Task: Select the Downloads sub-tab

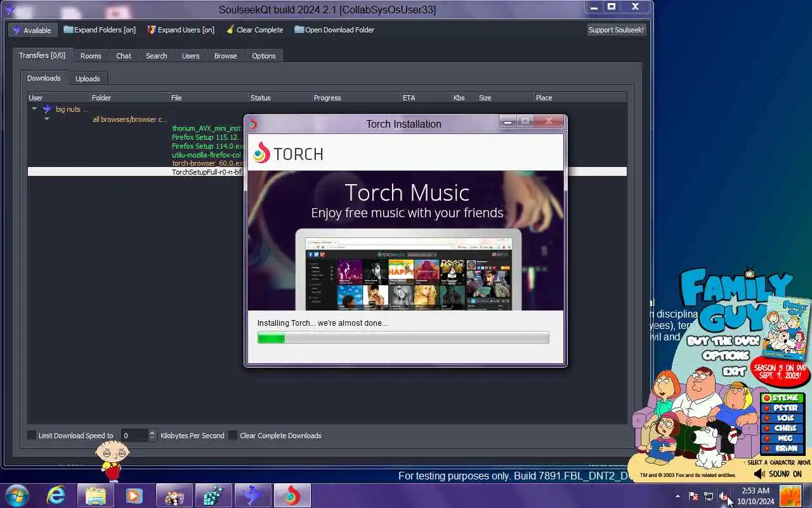Action: [44, 78]
